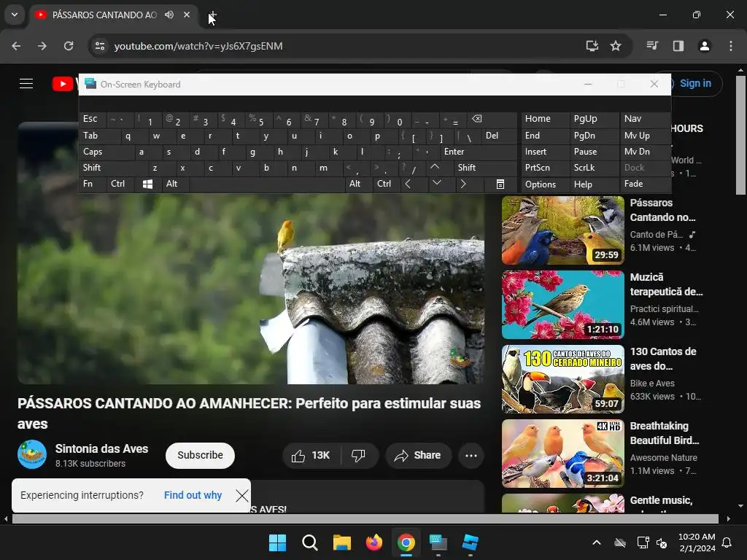The image size is (747, 560).
Task: Open the Windows Start menu
Action: click(x=277, y=542)
